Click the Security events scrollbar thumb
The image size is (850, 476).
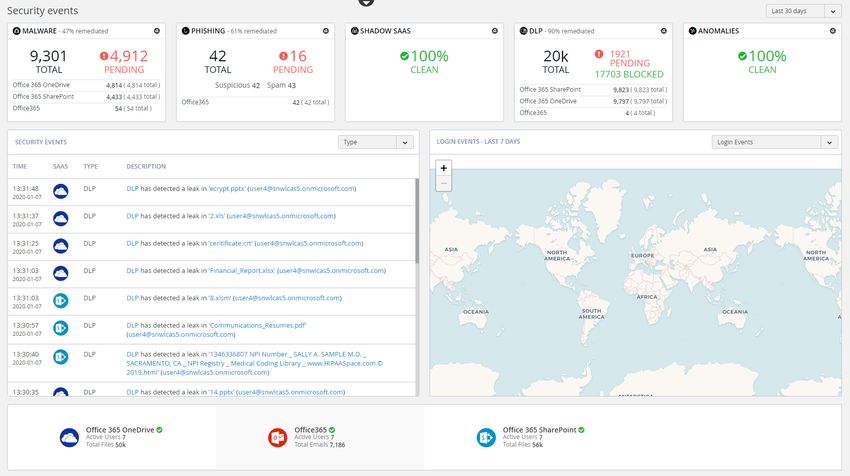click(x=417, y=221)
